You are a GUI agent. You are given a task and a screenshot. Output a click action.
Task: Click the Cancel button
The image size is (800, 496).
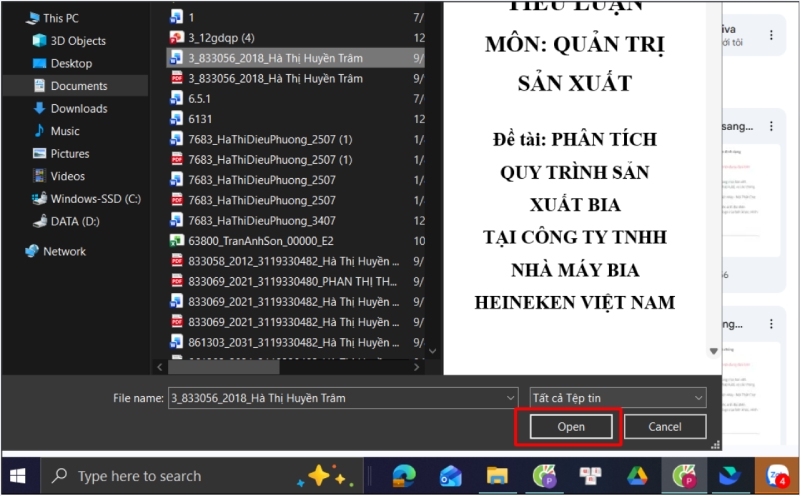click(x=665, y=427)
